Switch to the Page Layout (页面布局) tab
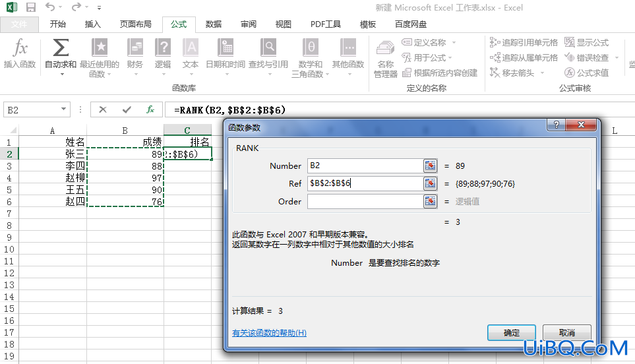The width and height of the screenshot is (635, 364). pyautogui.click(x=135, y=24)
